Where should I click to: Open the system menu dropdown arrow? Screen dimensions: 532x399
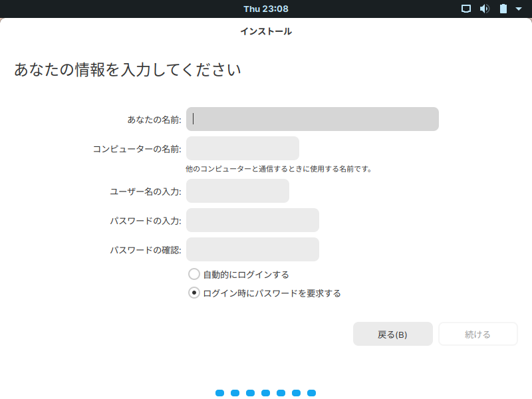pos(519,9)
